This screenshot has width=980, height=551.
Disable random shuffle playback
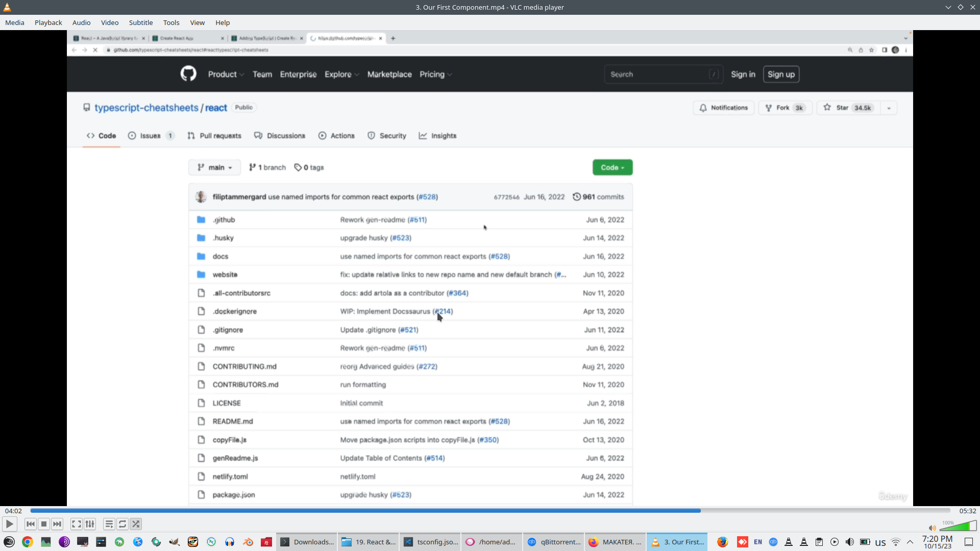click(136, 524)
